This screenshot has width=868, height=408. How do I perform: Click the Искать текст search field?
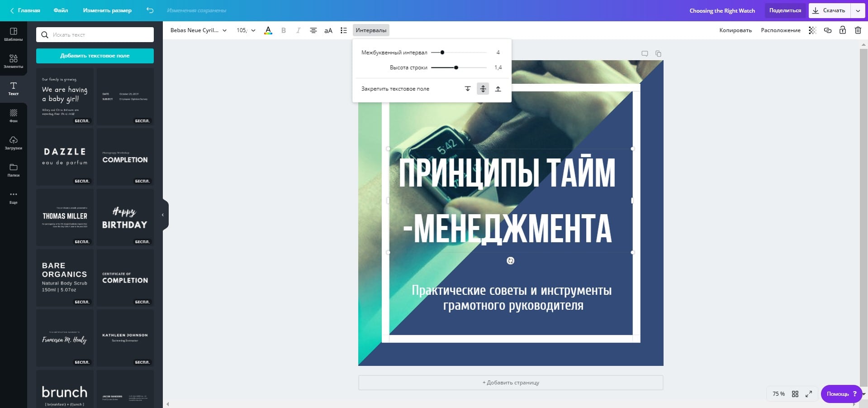click(x=95, y=34)
